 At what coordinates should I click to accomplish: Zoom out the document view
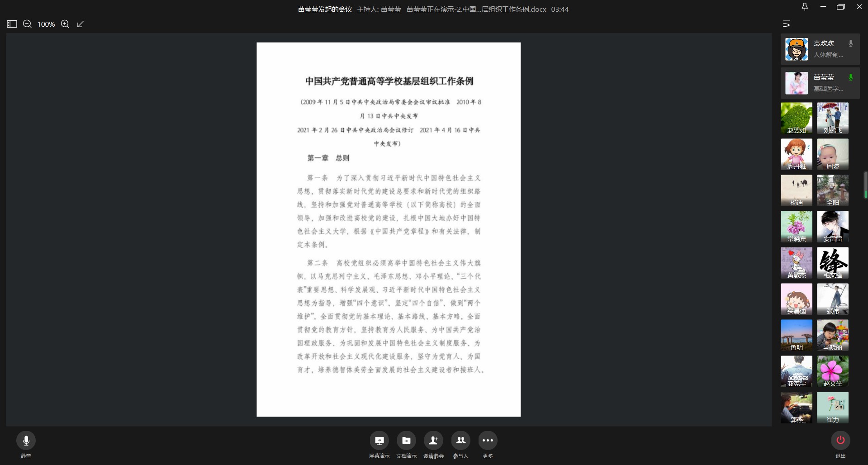coord(27,24)
